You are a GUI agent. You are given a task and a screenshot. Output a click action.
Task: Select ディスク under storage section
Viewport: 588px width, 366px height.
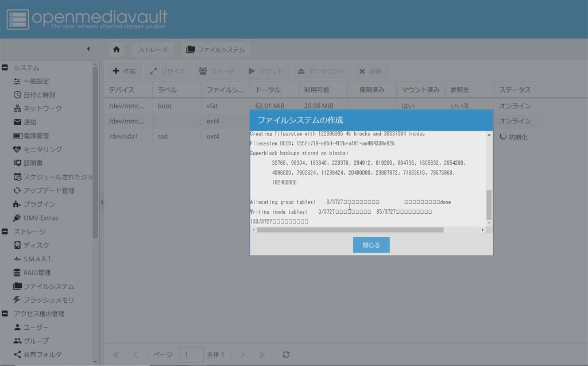point(36,245)
